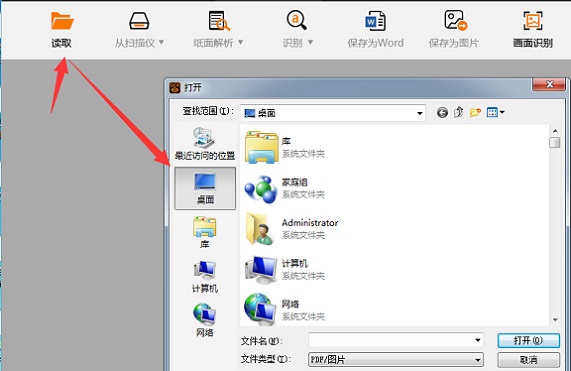Select 计算机 in the places bar
Image resolution: width=571 pixels, height=371 pixels.
pyautogui.click(x=205, y=277)
